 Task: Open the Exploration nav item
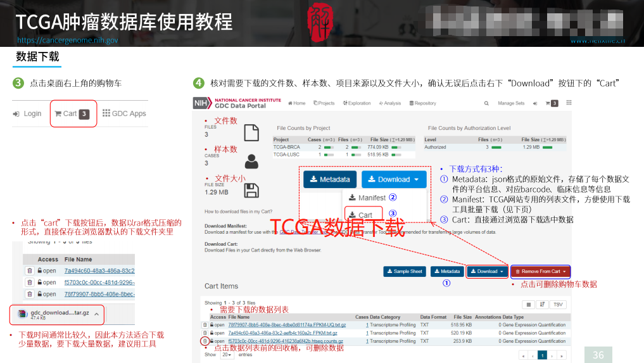[357, 103]
